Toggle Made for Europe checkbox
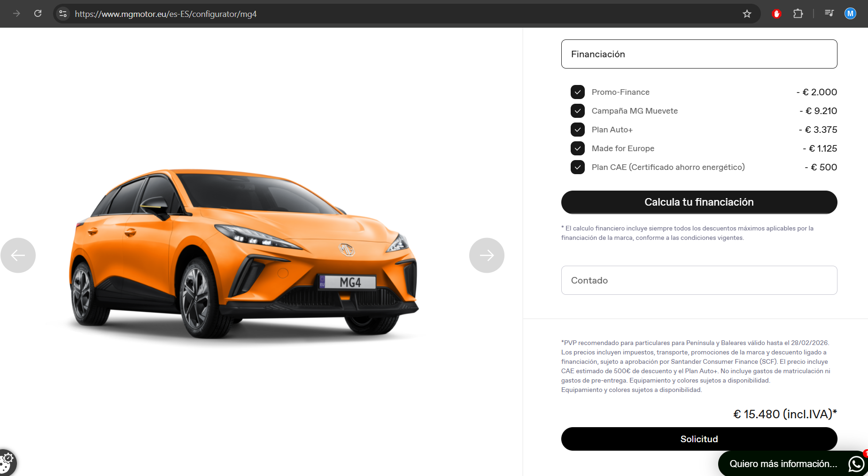 578,148
